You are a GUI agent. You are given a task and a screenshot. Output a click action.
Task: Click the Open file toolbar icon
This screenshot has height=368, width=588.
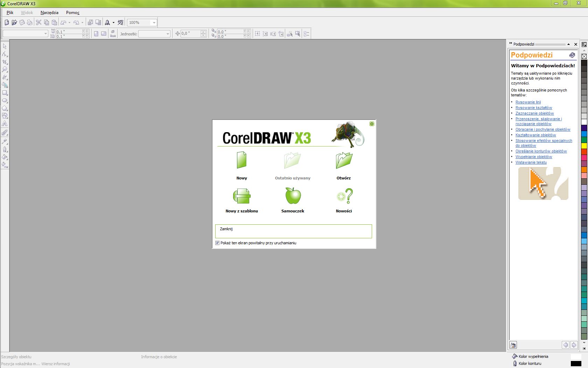[x=14, y=22]
